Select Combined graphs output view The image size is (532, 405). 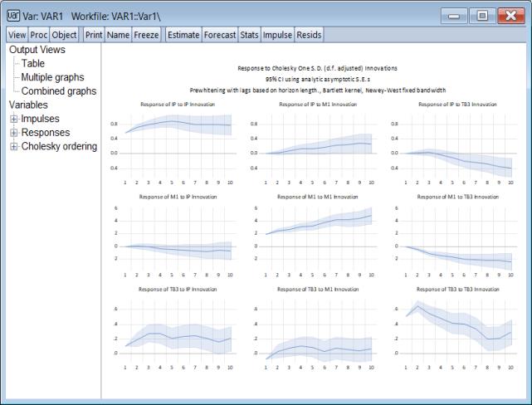coord(58,91)
